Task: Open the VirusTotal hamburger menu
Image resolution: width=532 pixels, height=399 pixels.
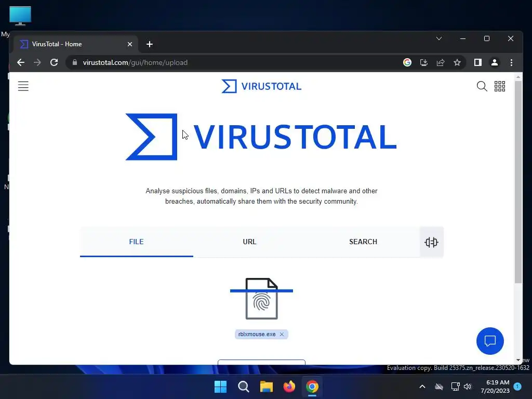Action: (x=23, y=86)
